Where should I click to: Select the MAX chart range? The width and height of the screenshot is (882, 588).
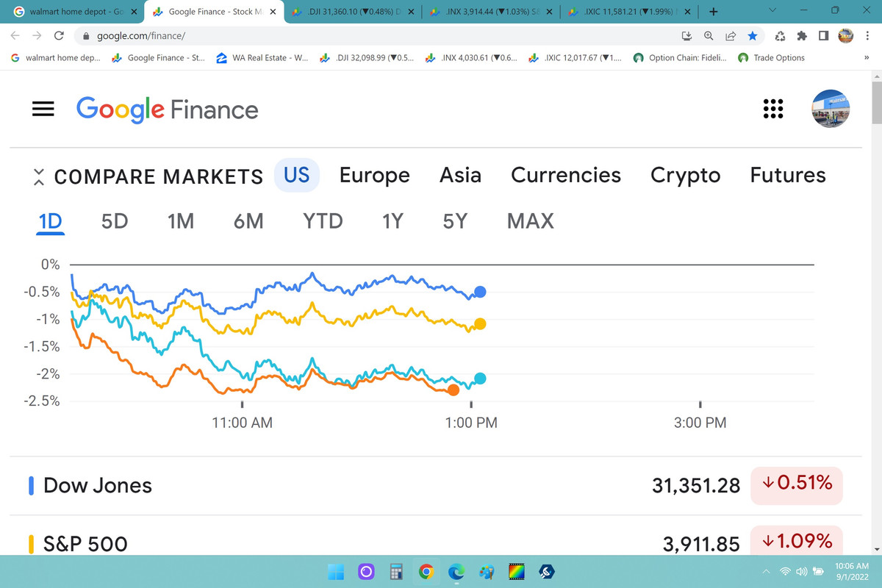531,220
